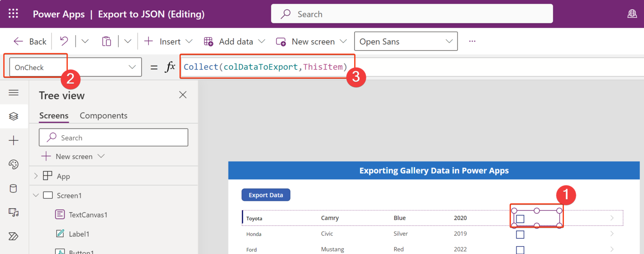Select the Insert plus icon in left sidebar

tap(14, 141)
